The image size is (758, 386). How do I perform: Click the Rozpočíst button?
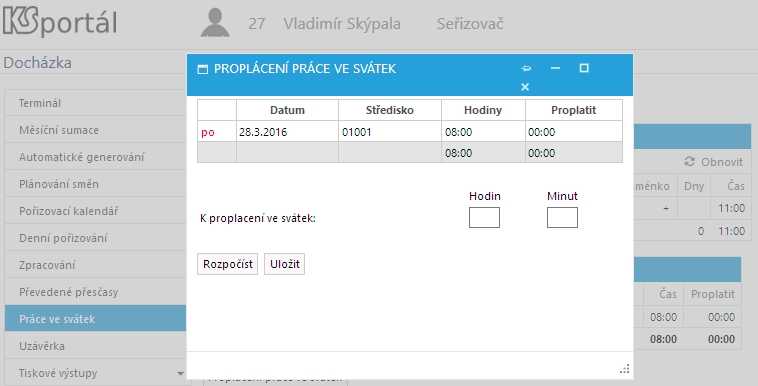click(x=228, y=264)
